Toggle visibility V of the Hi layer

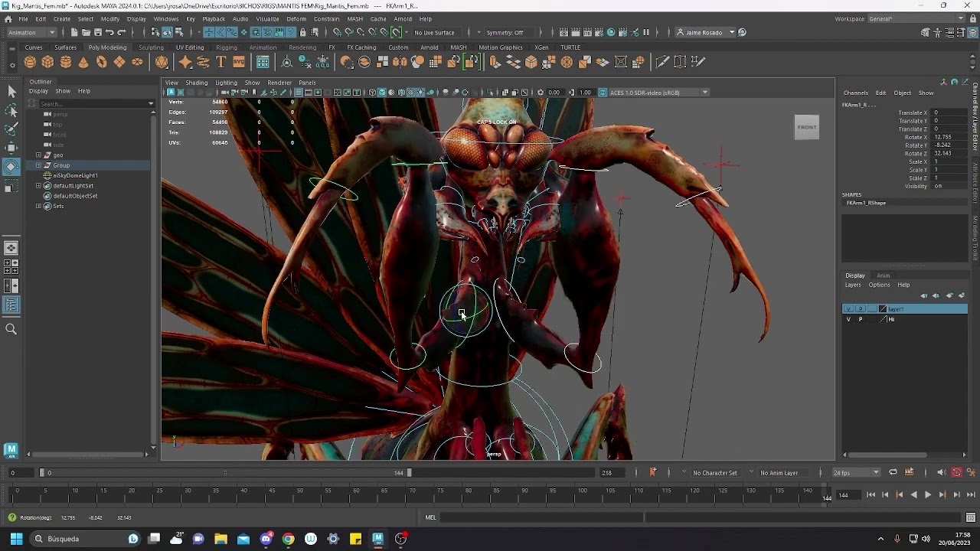coord(848,319)
